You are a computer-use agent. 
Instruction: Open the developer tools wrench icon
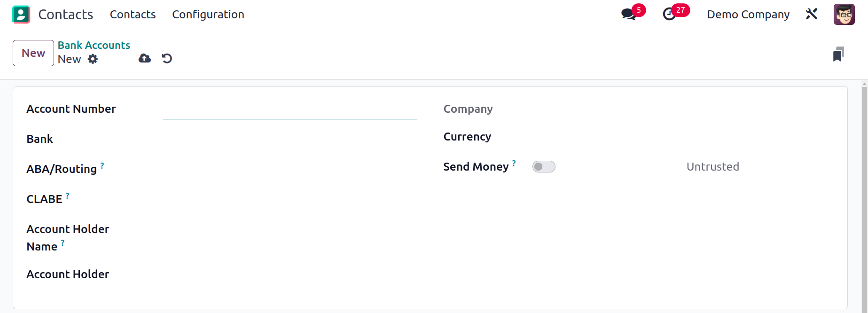pyautogui.click(x=812, y=14)
